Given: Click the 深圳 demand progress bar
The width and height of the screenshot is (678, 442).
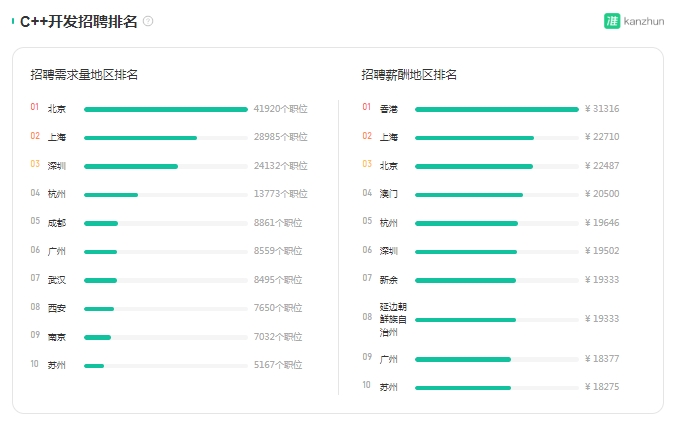Looking at the screenshot, I should coord(131,166).
